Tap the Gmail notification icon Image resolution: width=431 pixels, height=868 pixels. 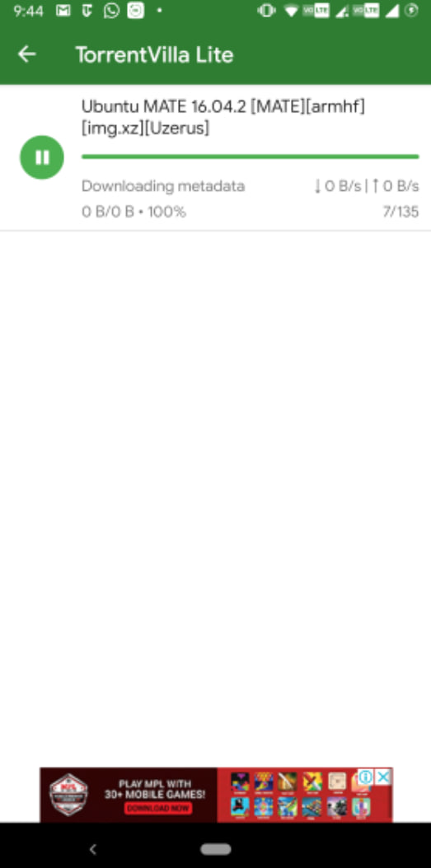click(63, 11)
